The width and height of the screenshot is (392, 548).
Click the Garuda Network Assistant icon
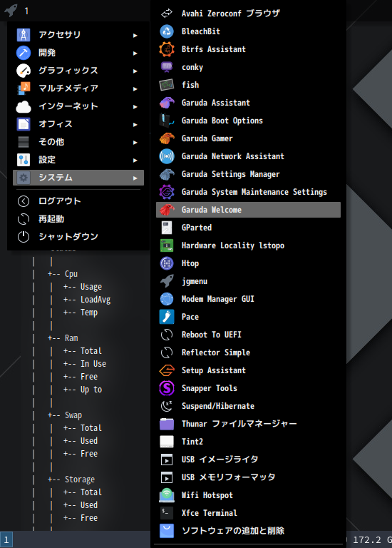pyautogui.click(x=167, y=156)
